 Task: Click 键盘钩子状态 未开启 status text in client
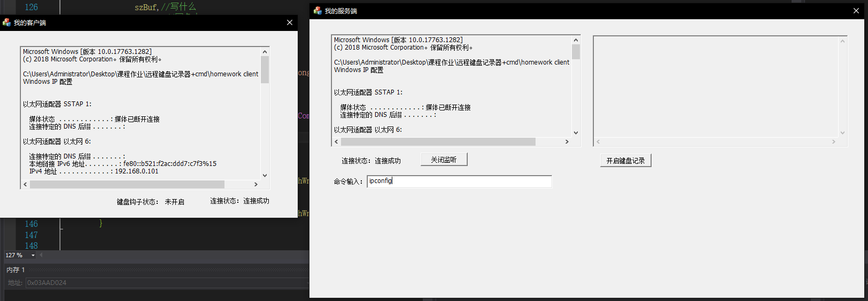click(x=151, y=202)
